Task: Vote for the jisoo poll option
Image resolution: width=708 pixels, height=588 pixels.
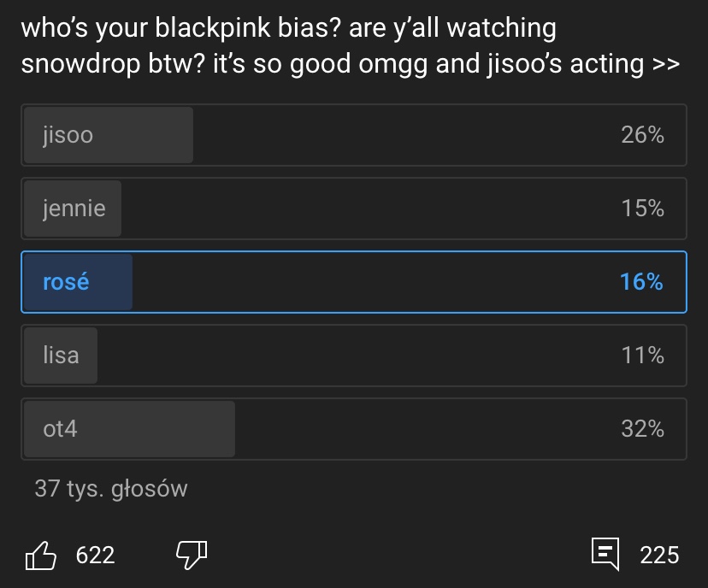Action: point(353,135)
